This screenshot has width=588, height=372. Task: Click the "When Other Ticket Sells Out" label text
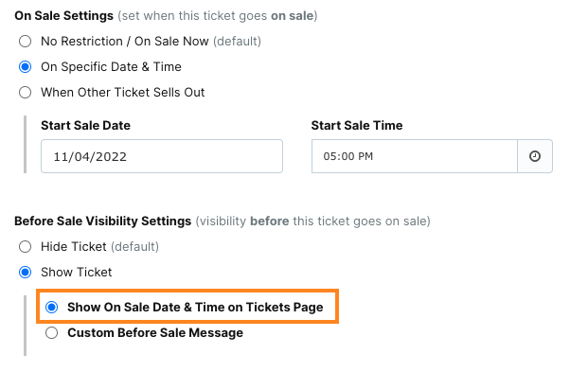tap(123, 92)
